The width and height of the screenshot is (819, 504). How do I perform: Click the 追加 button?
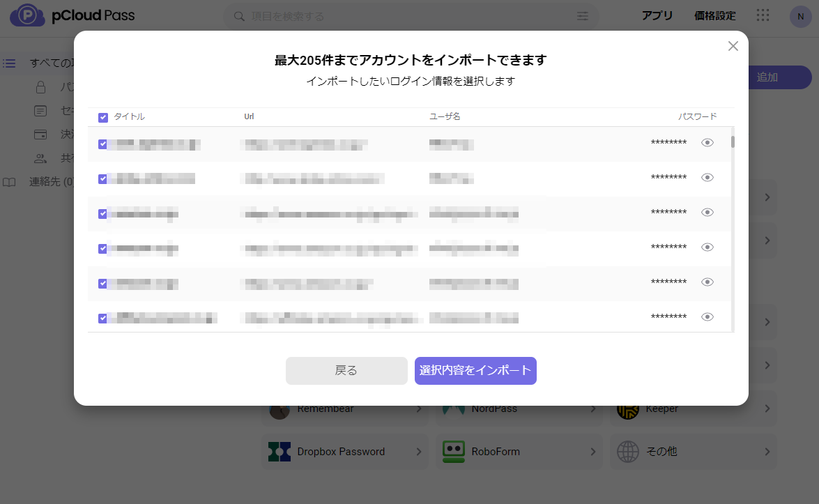click(x=780, y=77)
